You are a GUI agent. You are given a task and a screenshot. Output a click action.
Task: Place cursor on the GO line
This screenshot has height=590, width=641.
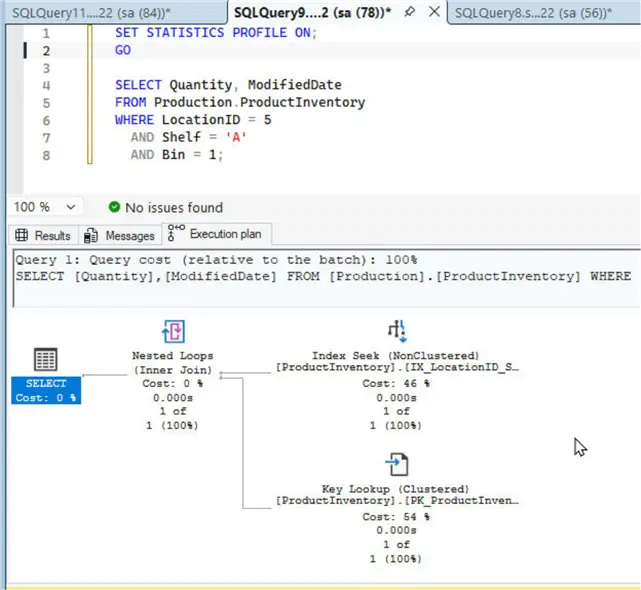(x=123, y=50)
